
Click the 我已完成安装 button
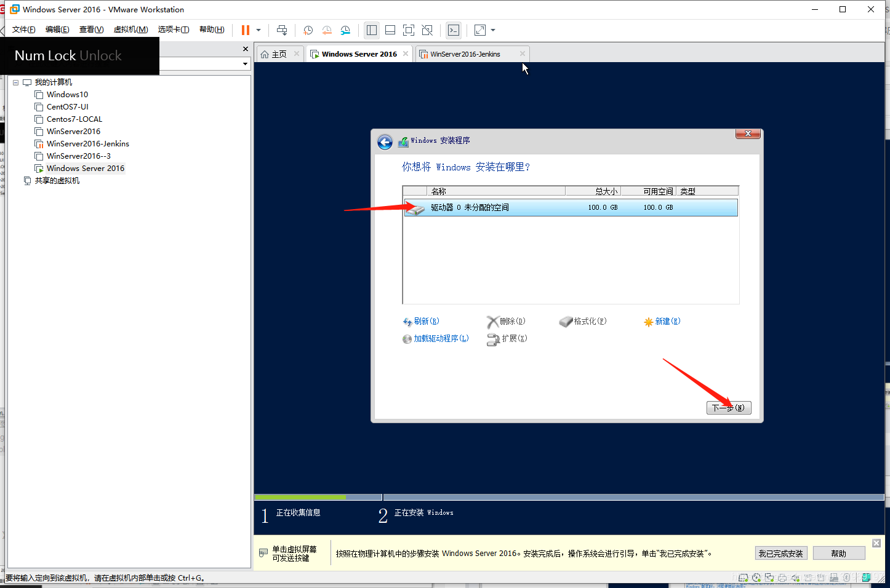[780, 553]
